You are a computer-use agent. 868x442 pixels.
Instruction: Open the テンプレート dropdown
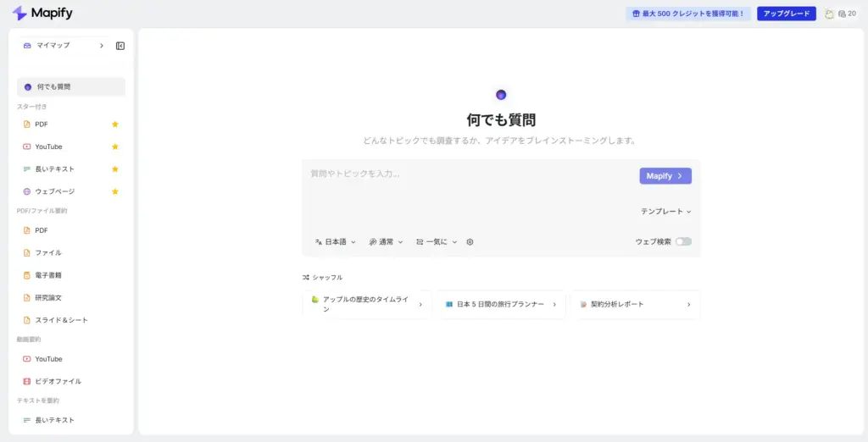tap(666, 212)
